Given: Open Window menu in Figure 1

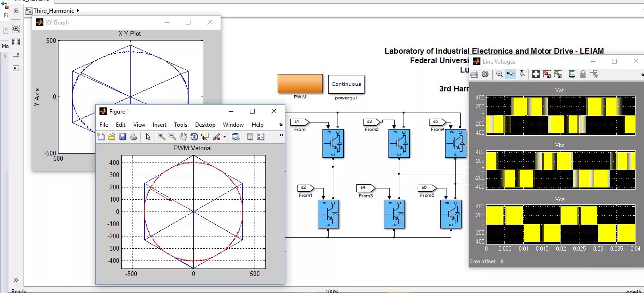Looking at the screenshot, I should (233, 125).
